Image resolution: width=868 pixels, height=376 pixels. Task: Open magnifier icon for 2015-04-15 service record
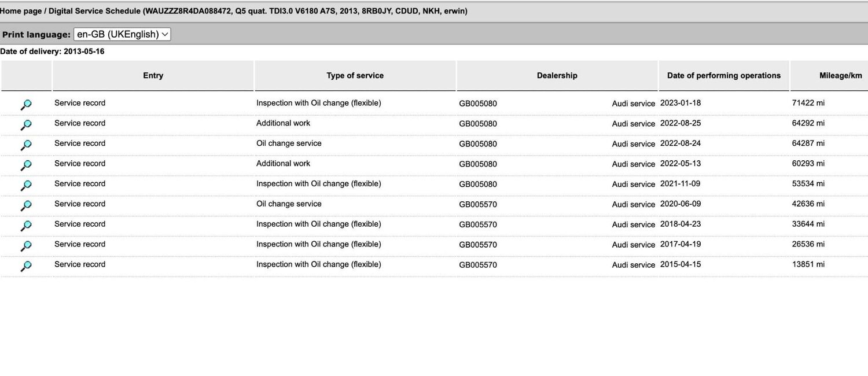(x=26, y=266)
